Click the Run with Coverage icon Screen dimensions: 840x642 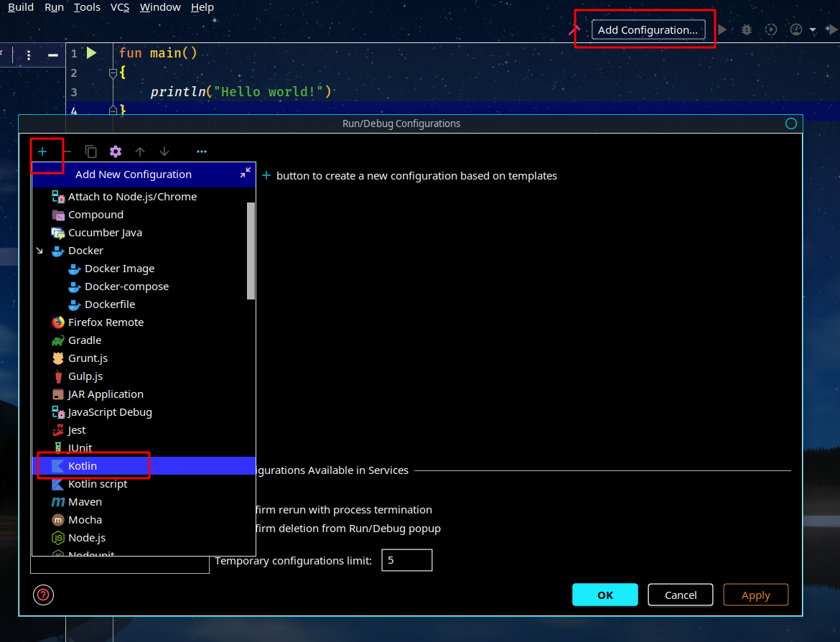click(771, 29)
